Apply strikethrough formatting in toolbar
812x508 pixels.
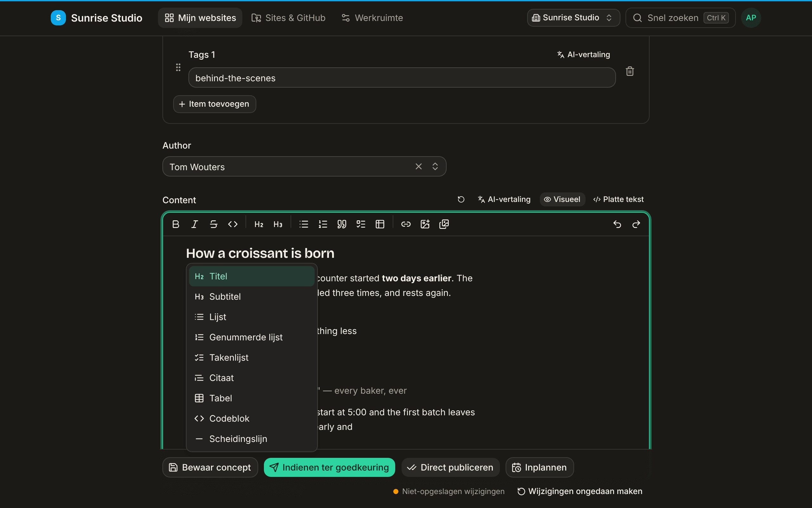[x=214, y=224]
